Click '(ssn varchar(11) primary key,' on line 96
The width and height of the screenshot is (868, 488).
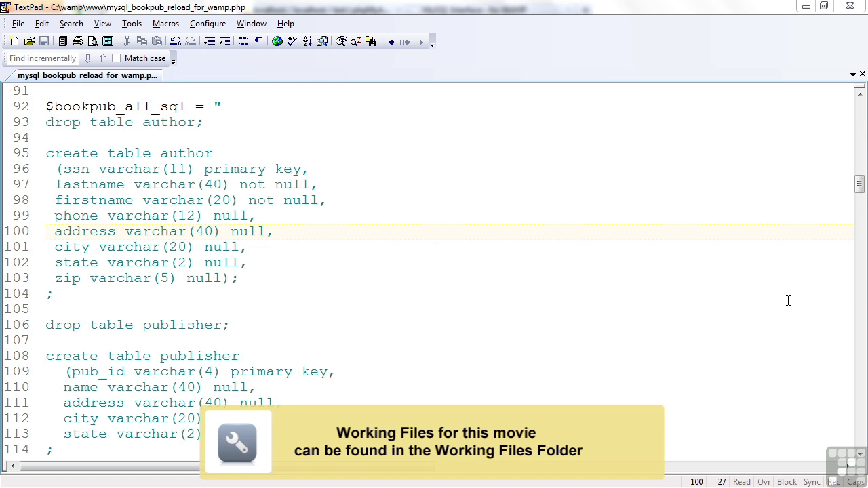point(182,169)
